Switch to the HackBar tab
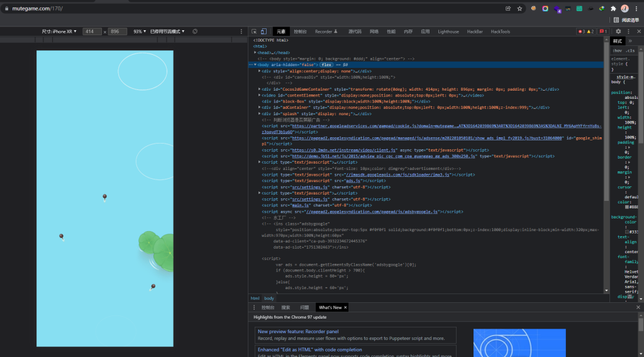The width and height of the screenshot is (644, 357). (x=475, y=31)
